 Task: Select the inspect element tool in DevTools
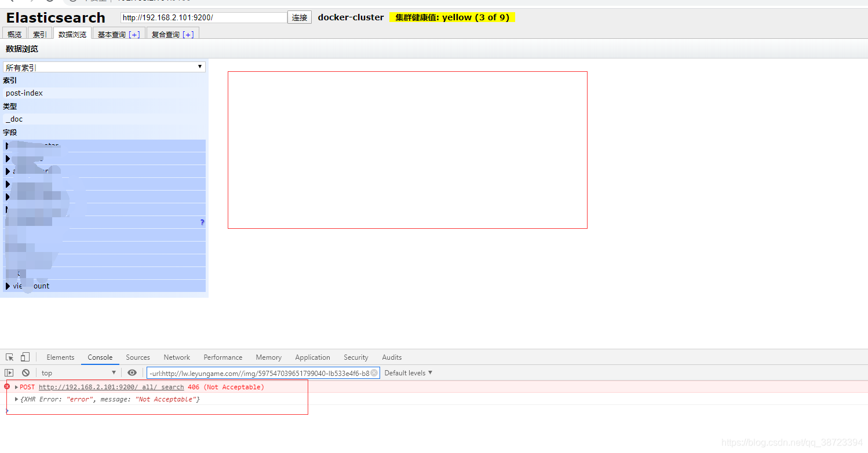pyautogui.click(x=8, y=357)
